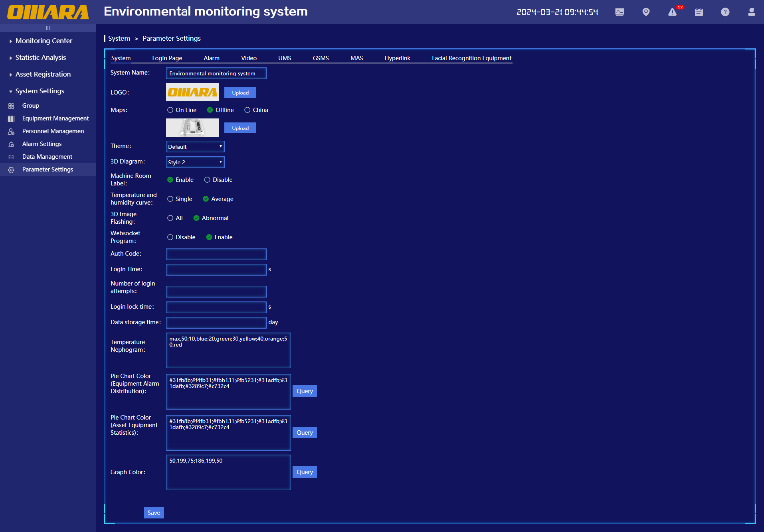Expand the Monitoring Center menu

pos(44,41)
